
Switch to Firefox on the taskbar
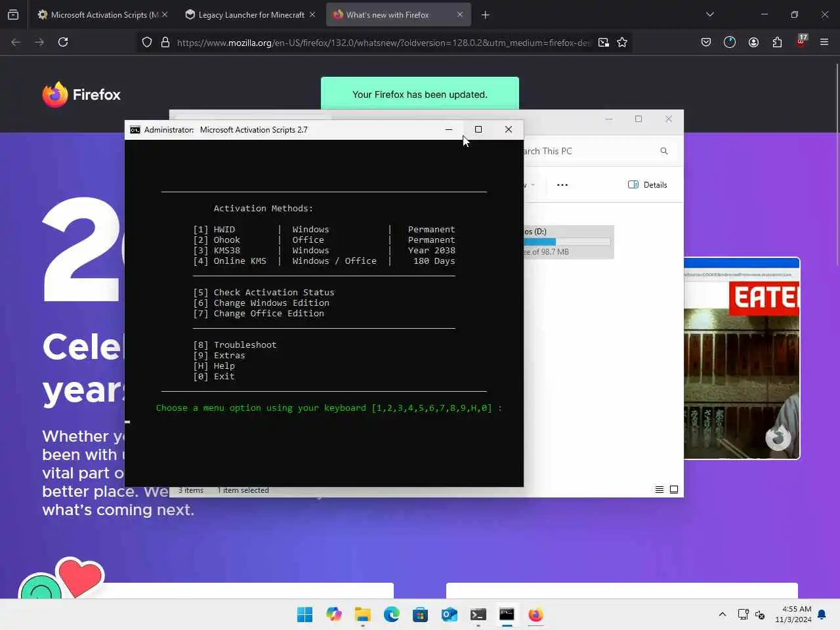[x=536, y=614]
